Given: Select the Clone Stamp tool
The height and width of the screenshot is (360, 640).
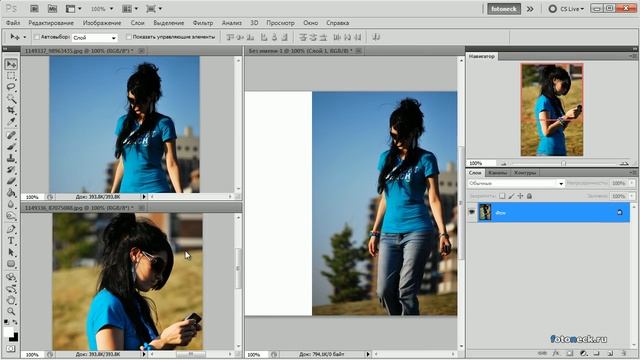Looking at the screenshot, I should pos(11,158).
